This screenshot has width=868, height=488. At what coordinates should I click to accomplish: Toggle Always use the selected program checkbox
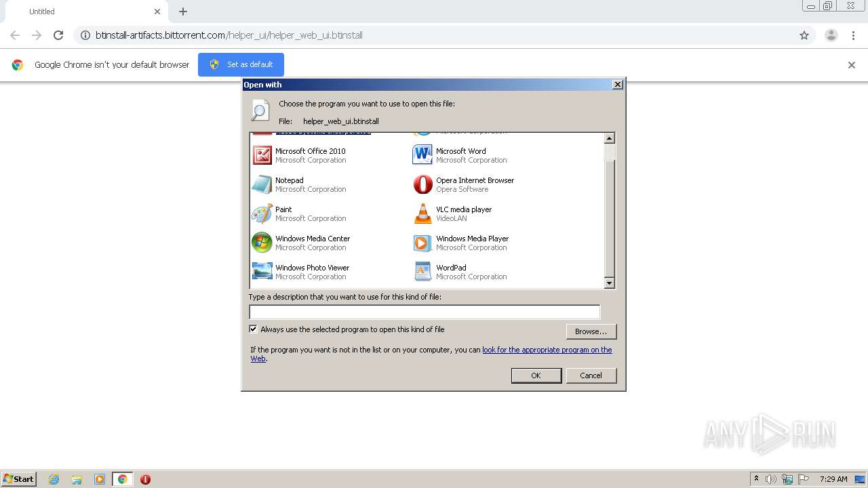[x=254, y=329]
